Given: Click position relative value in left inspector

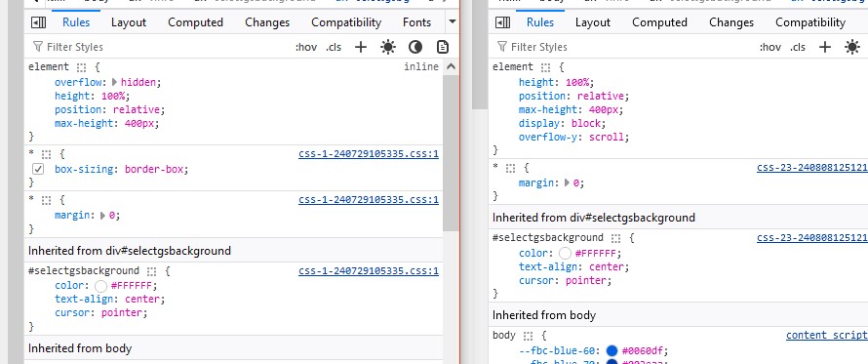Looking at the screenshot, I should [x=138, y=109].
